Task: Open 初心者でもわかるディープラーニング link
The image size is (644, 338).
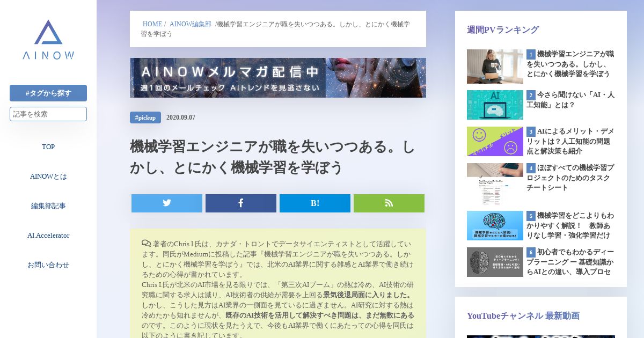Action: [x=570, y=262]
